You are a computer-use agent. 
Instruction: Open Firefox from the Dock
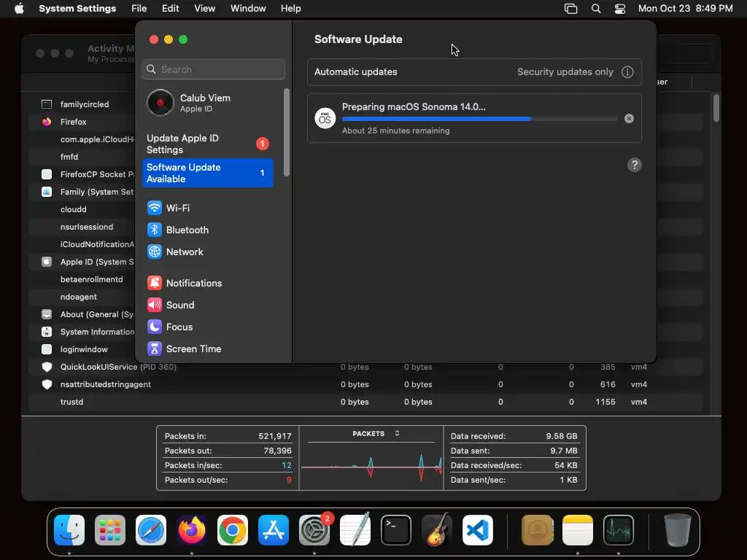(x=192, y=530)
